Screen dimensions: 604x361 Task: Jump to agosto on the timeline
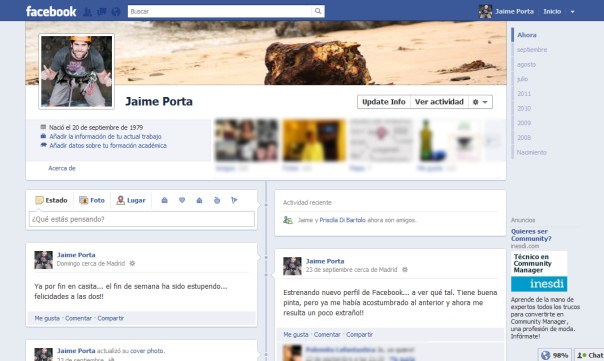tap(526, 64)
